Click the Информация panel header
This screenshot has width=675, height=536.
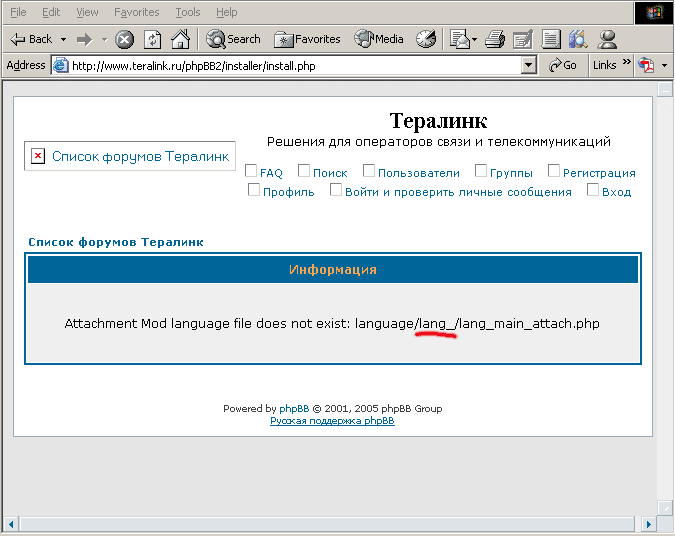click(x=333, y=270)
